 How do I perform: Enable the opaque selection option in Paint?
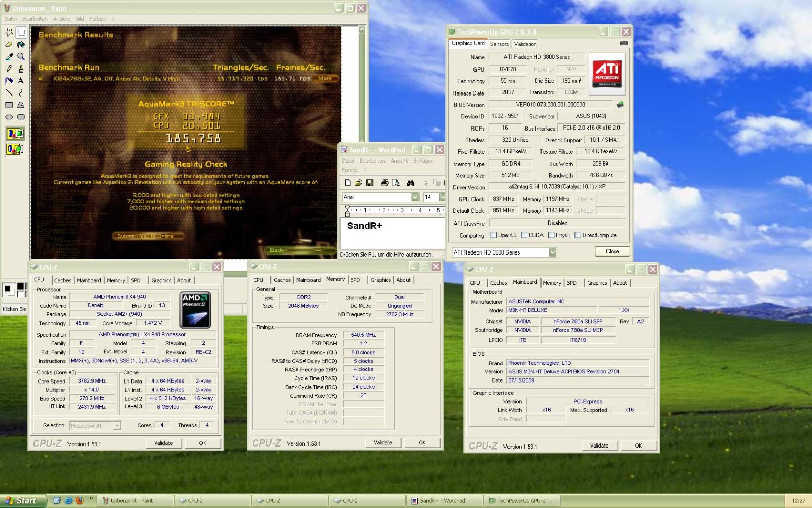pos(15,134)
